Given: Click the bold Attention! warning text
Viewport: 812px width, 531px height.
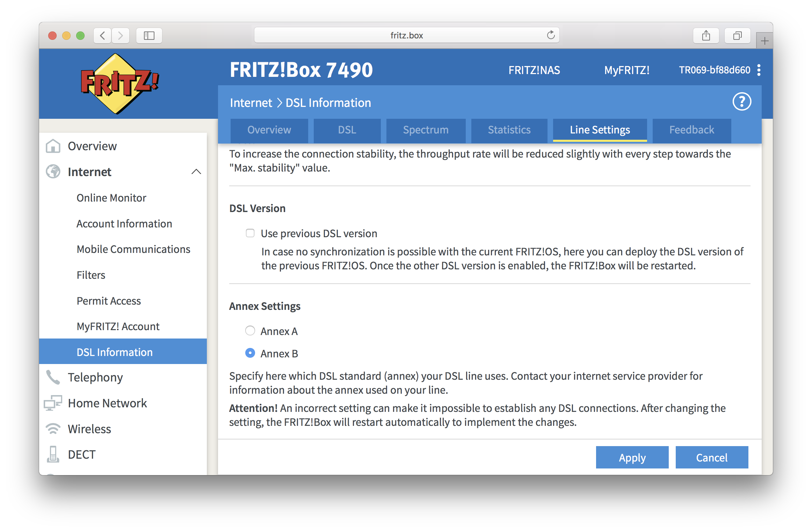Looking at the screenshot, I should 253,408.
